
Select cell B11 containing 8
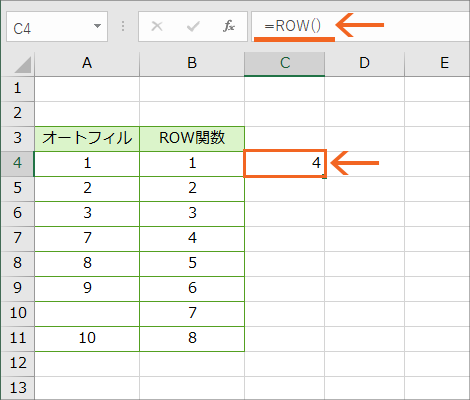click(192, 339)
